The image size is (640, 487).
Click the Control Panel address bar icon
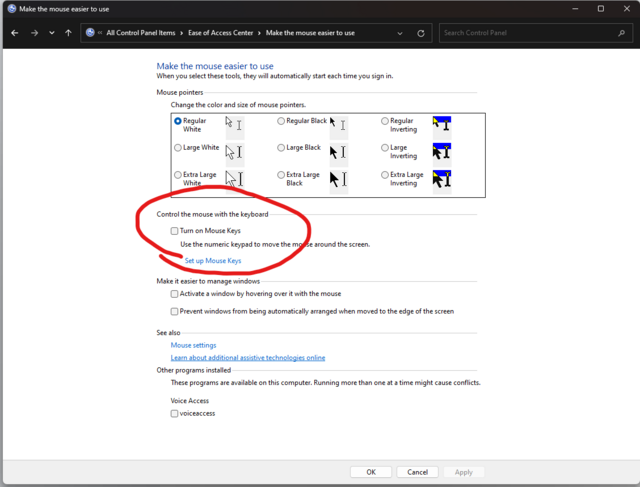90,33
